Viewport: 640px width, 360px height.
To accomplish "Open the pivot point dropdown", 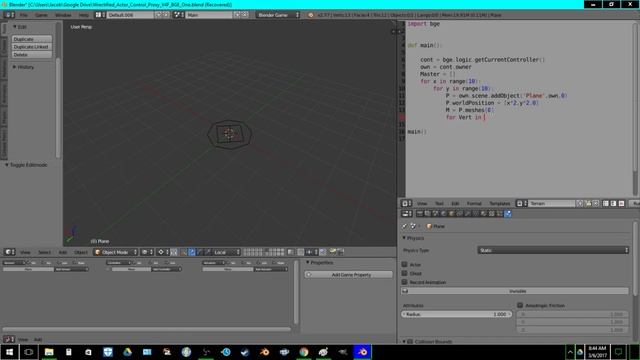I will 163,252.
